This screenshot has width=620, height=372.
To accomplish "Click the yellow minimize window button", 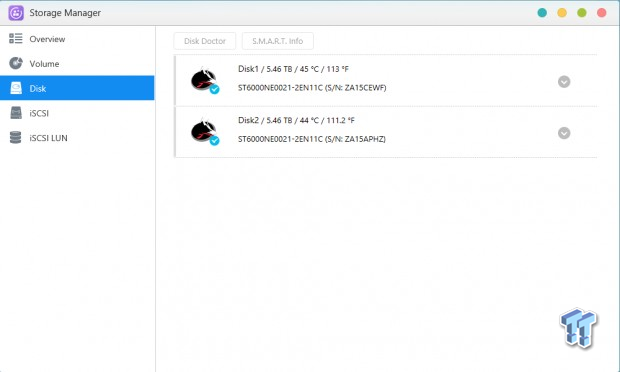I will (562, 13).
